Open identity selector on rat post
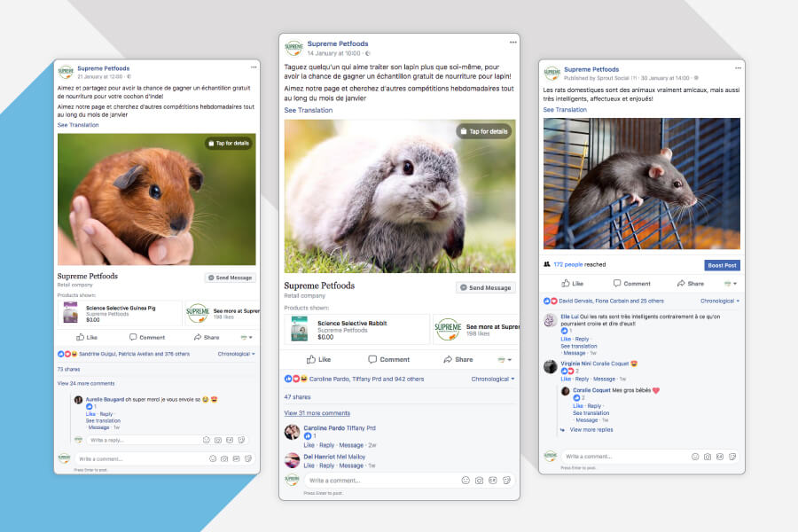This screenshot has width=798, height=532. (x=731, y=284)
